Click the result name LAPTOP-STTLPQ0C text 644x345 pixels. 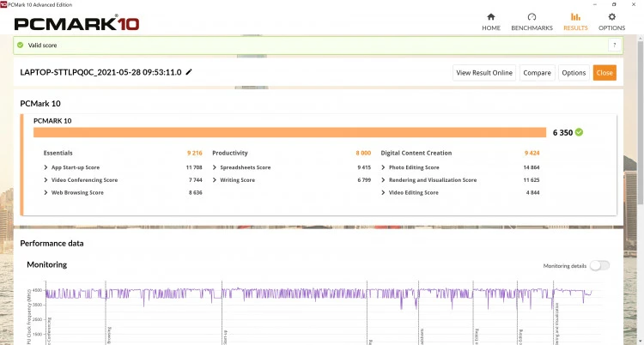tap(100, 72)
